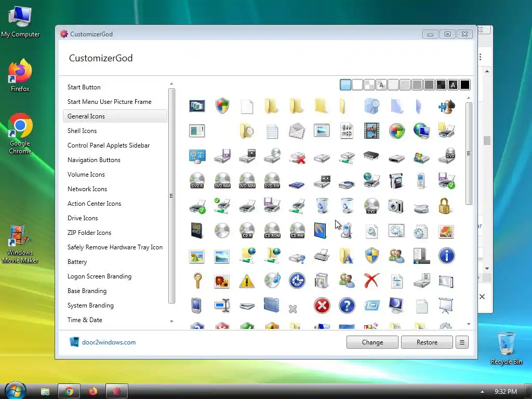Image resolution: width=532 pixels, height=399 pixels.
Task: Select the Volume Icons category
Action: (86, 175)
